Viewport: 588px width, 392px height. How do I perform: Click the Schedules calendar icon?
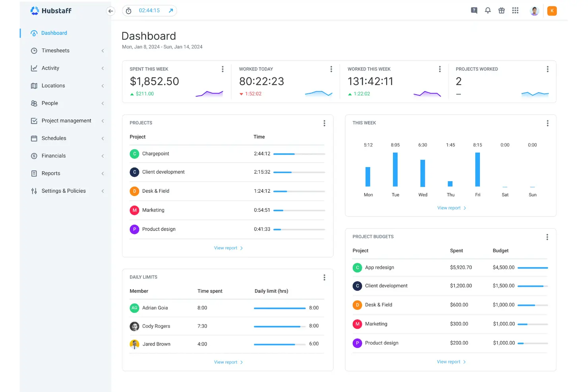tap(34, 138)
